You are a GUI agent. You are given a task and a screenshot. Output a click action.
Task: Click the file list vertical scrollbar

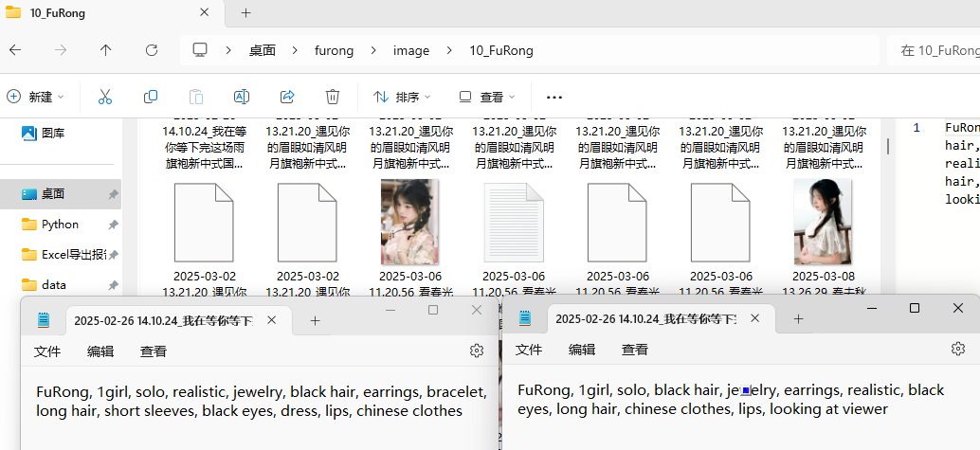point(887,146)
